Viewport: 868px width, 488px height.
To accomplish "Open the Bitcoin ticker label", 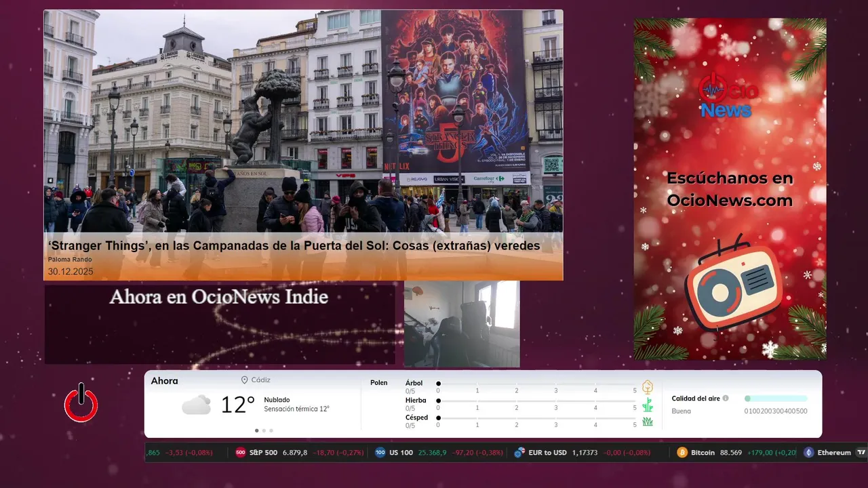I will point(703,452).
